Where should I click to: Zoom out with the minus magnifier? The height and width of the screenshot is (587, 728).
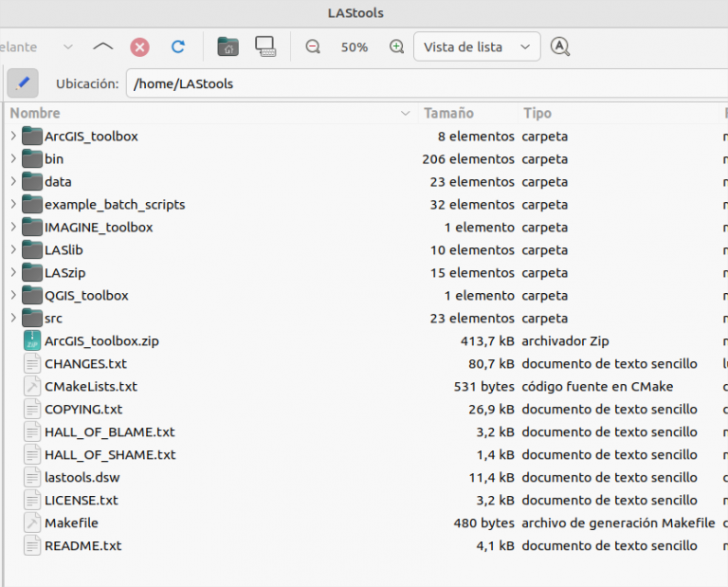[312, 46]
